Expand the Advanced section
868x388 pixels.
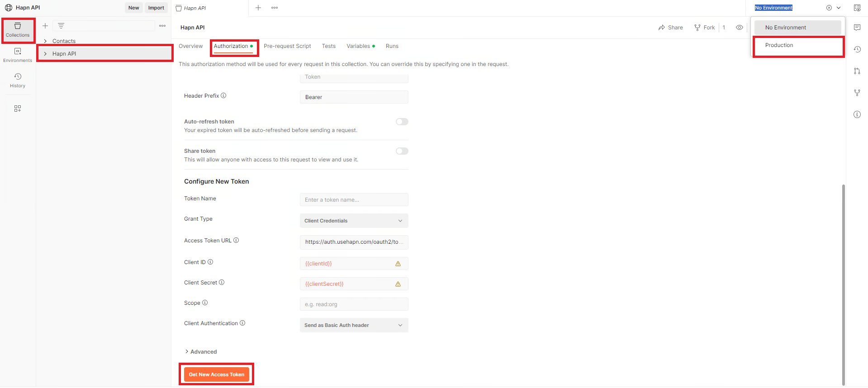pyautogui.click(x=201, y=351)
